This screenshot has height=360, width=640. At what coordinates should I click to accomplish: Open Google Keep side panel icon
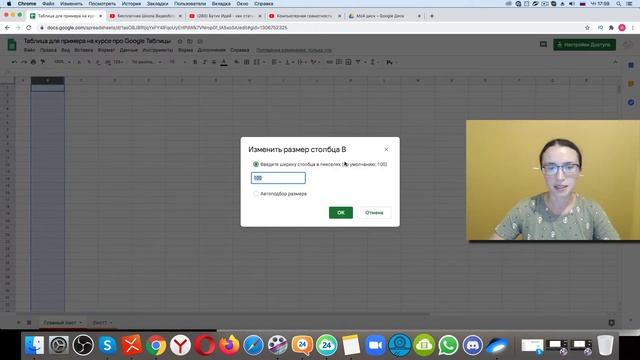click(631, 84)
